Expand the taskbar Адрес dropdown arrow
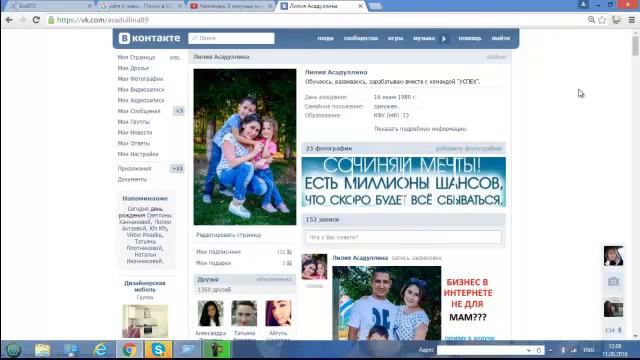 tap(529, 350)
